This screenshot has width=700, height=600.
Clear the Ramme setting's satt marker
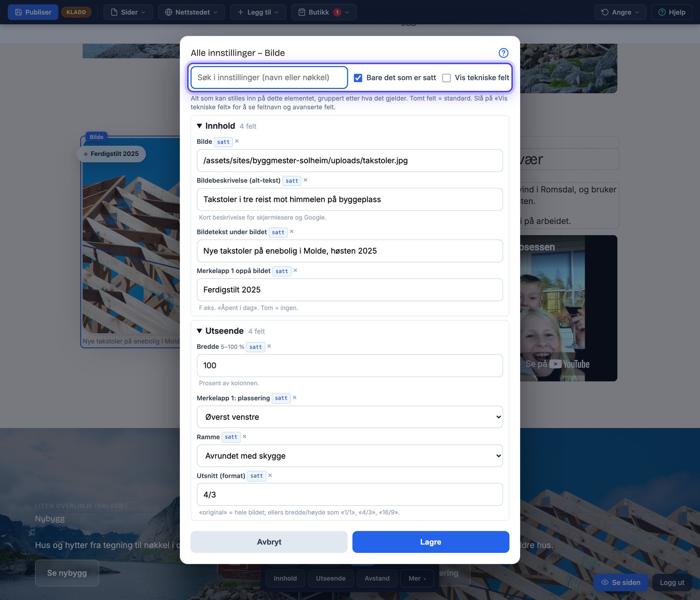coord(245,436)
